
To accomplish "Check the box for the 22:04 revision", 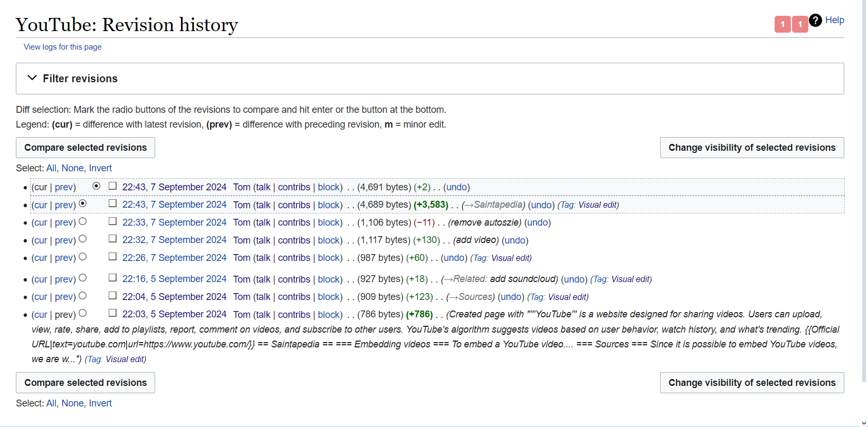I will pos(112,295).
